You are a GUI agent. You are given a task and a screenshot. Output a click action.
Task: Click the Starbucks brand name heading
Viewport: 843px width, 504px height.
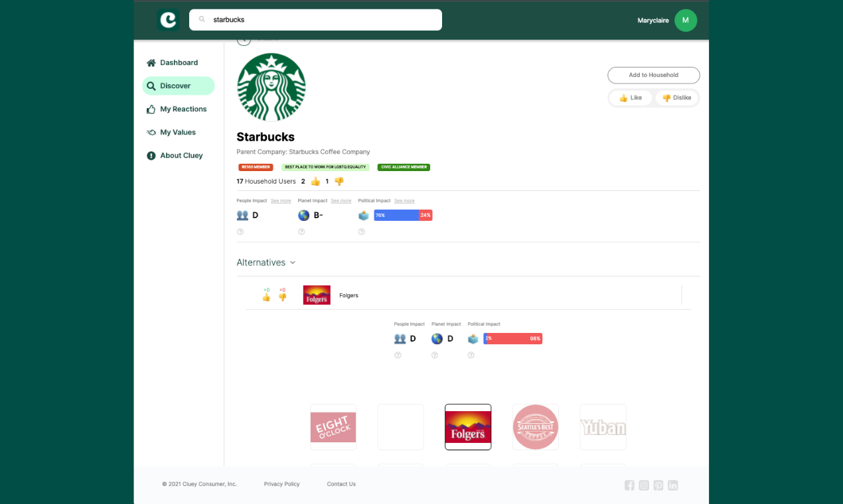click(266, 137)
